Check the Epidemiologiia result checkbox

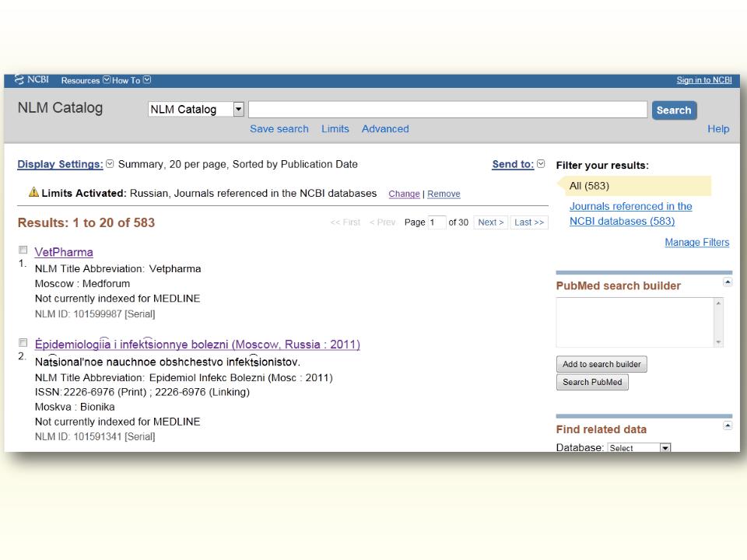click(23, 342)
